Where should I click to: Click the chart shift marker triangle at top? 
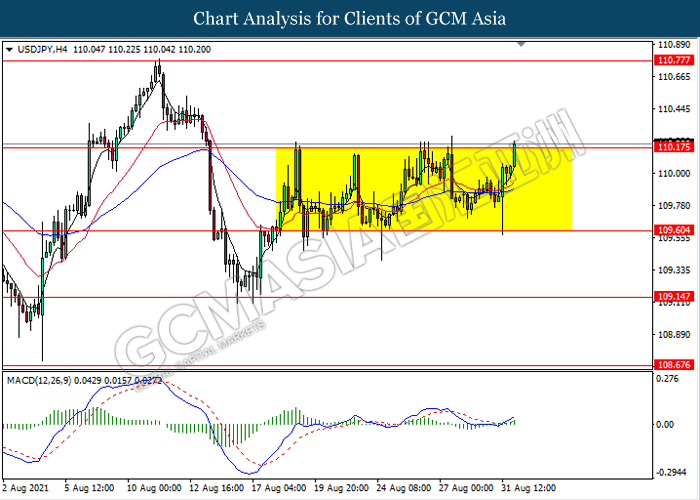point(521,44)
